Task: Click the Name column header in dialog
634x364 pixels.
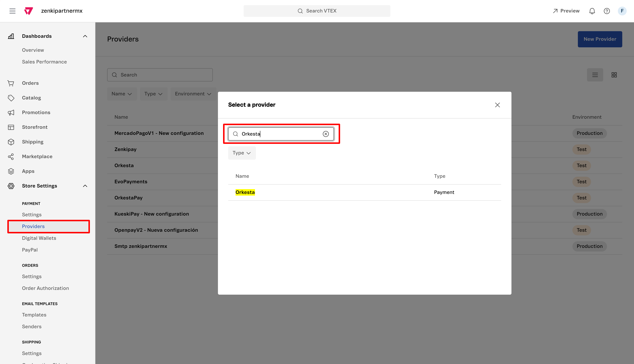Action: click(242, 176)
